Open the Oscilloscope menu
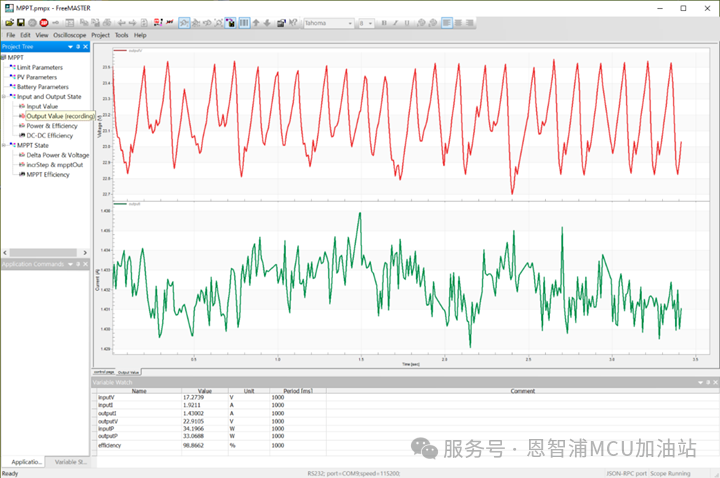The height and width of the screenshot is (478, 720). (x=69, y=35)
